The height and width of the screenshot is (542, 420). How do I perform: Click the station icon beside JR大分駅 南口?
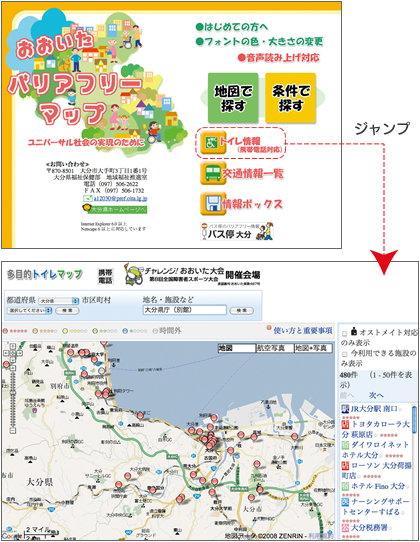(346, 409)
